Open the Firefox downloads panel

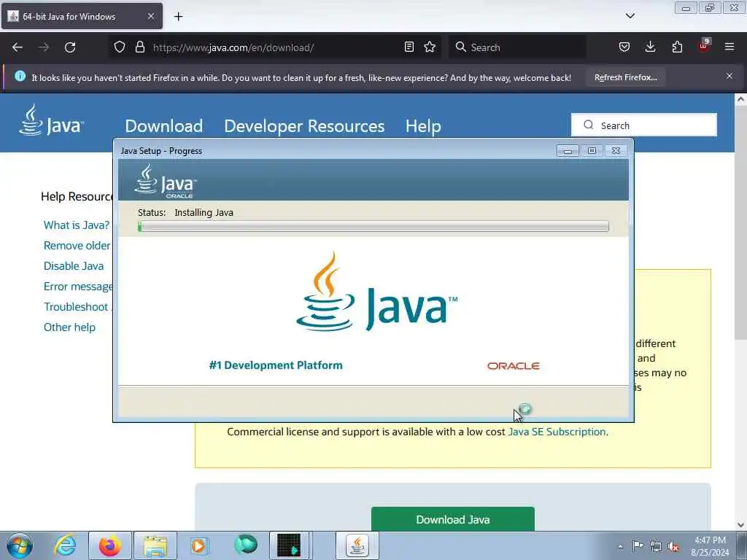click(650, 47)
